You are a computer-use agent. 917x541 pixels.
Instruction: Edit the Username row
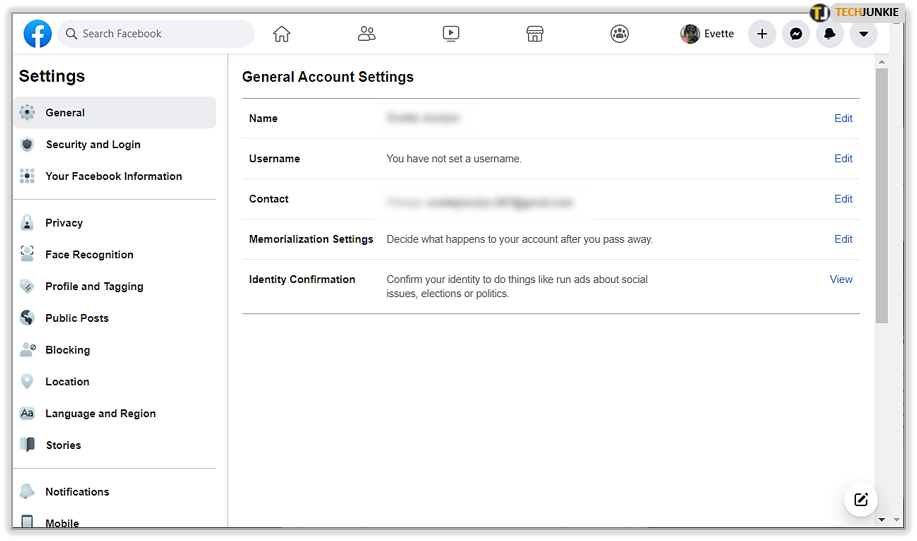click(x=843, y=158)
